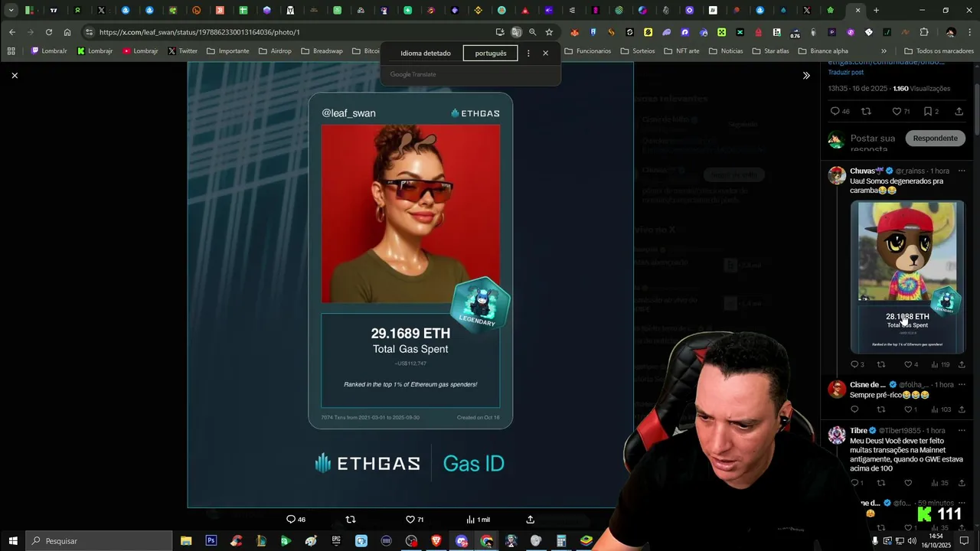Go back to previous page
The image size is (980, 551).
pyautogui.click(x=12, y=32)
